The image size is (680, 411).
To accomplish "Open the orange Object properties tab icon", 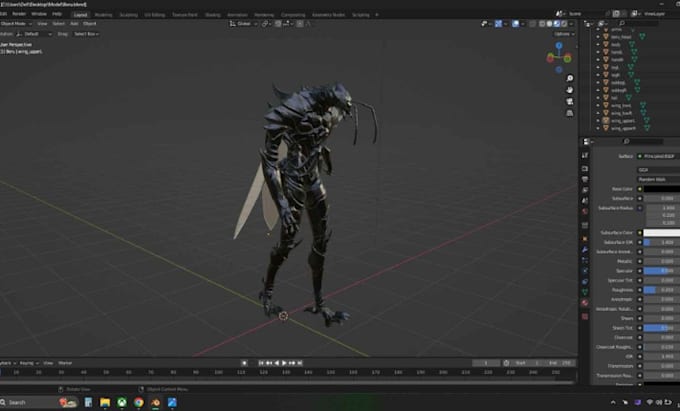I will [x=585, y=239].
